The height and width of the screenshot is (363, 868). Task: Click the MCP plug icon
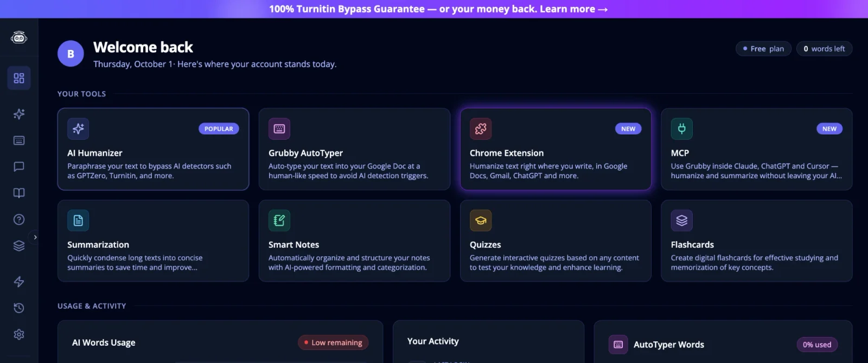pos(682,128)
